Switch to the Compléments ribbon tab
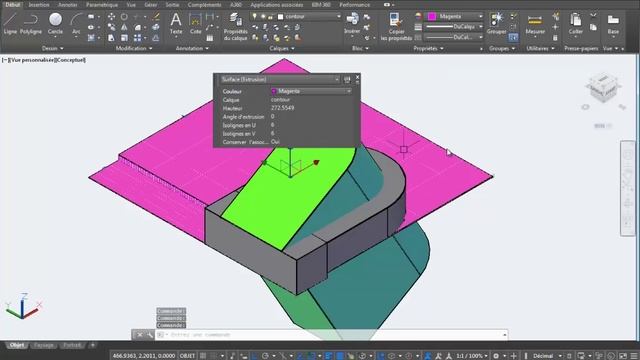This screenshot has height=360, width=640. pos(204,5)
